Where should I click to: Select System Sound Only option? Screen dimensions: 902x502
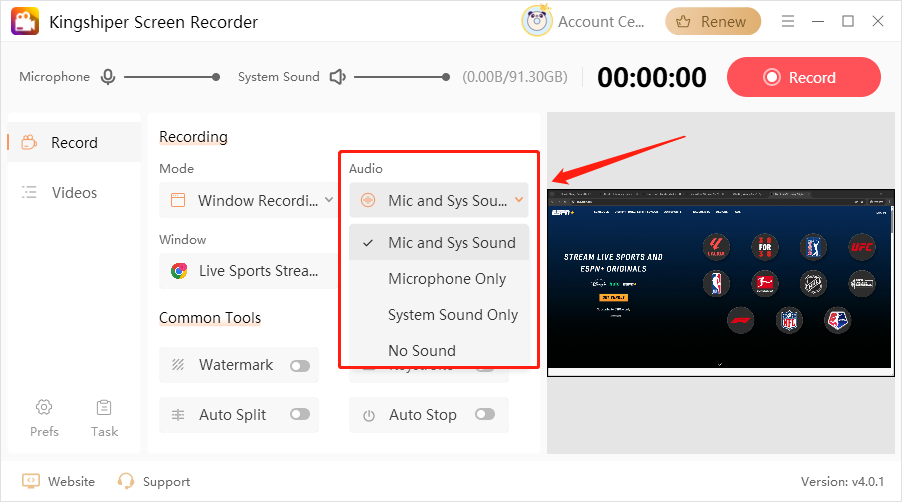click(439, 315)
